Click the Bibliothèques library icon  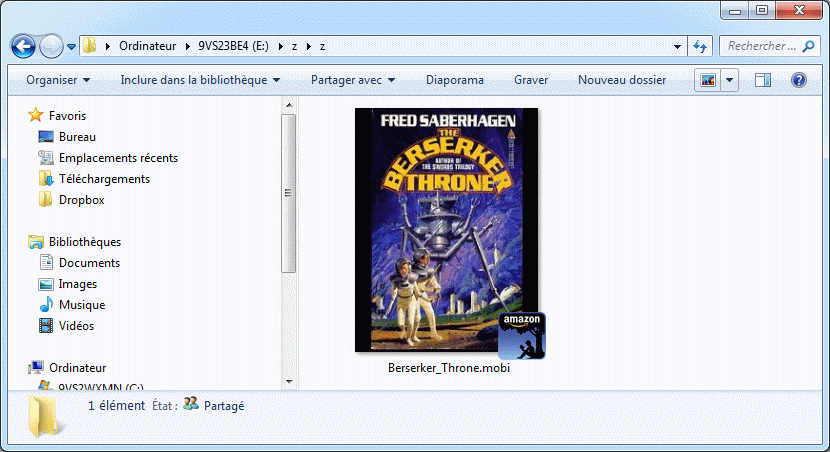tap(35, 242)
